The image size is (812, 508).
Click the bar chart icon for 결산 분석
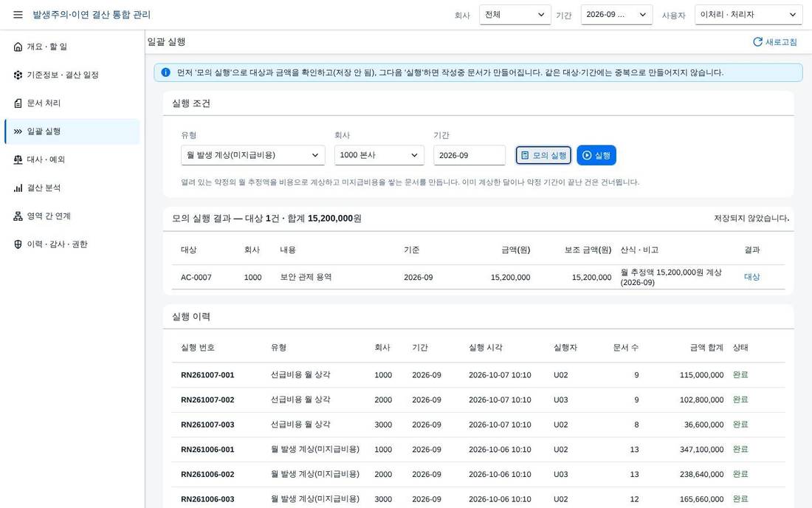click(x=18, y=188)
